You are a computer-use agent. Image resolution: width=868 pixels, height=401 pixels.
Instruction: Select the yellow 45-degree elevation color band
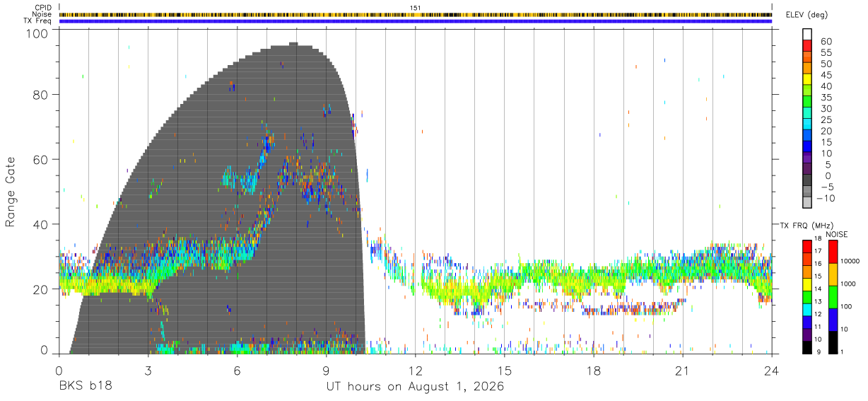click(808, 79)
